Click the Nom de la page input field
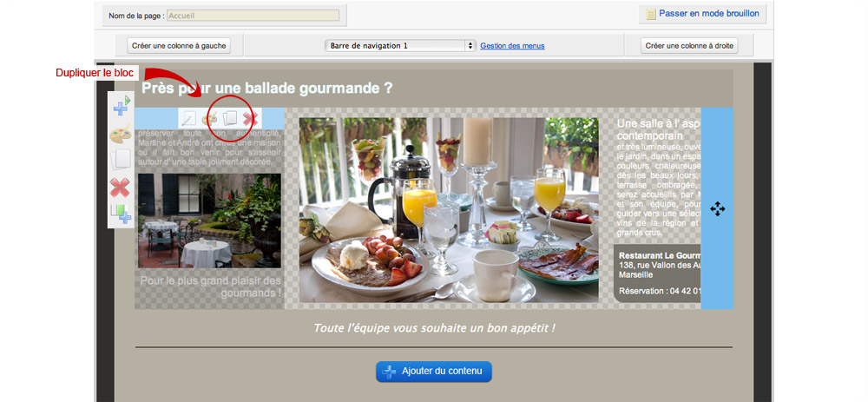868x402 pixels. pos(253,16)
